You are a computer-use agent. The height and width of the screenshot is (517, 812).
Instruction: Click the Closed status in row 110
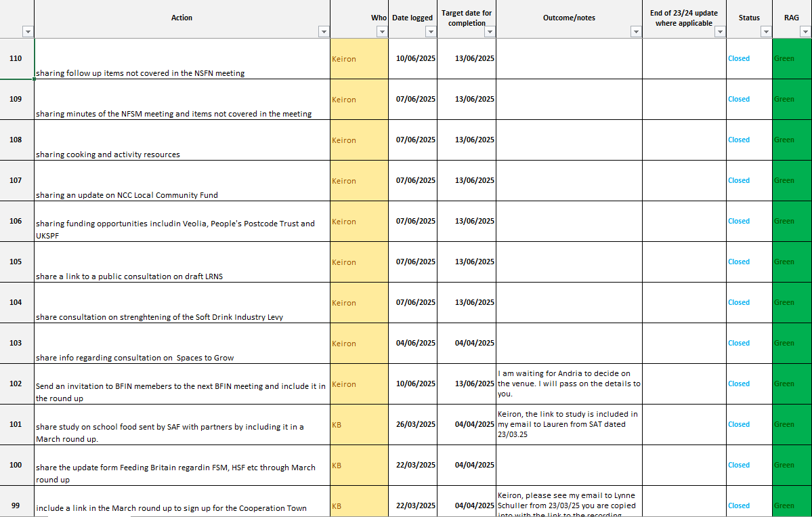tap(749, 58)
